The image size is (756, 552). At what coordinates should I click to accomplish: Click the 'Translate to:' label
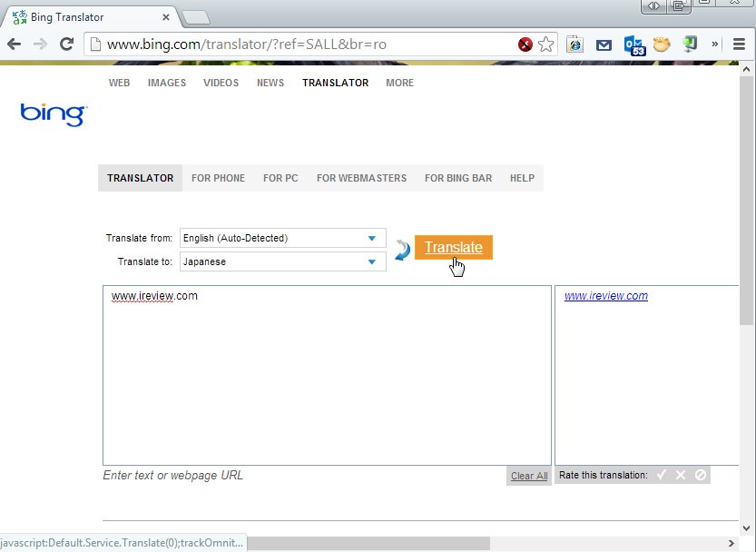pos(144,261)
